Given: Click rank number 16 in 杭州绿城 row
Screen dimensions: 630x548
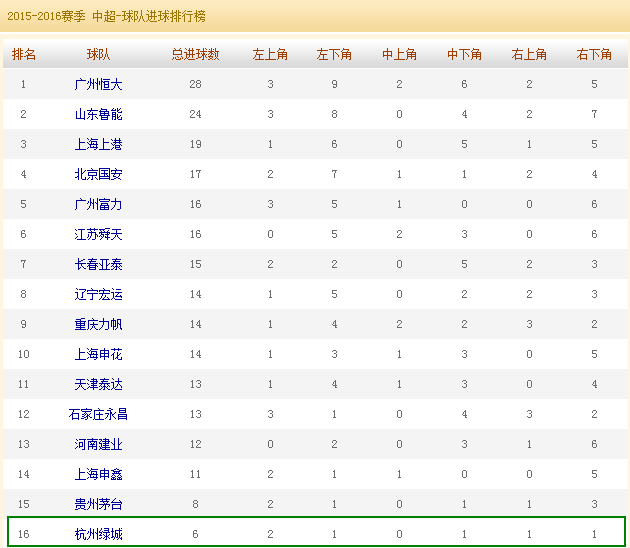Looking at the screenshot, I should pos(24,534).
